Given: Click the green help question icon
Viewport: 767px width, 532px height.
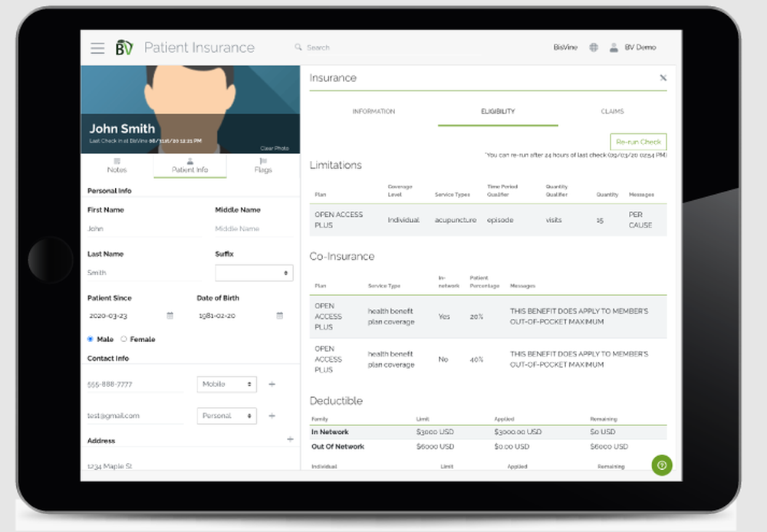Looking at the screenshot, I should point(661,465).
